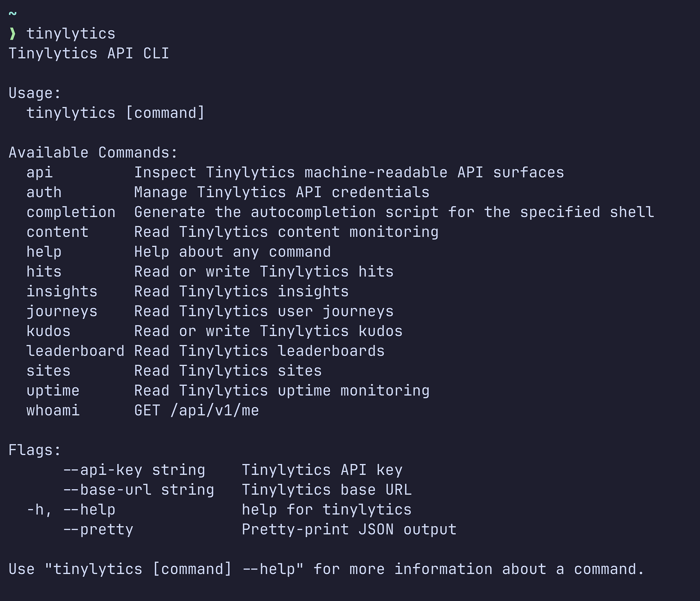700x601 pixels.
Task: Click the journeys command name
Action: [x=62, y=311]
